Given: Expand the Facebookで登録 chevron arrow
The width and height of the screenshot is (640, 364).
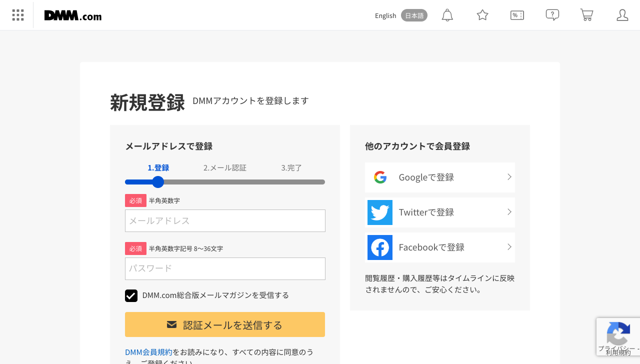Looking at the screenshot, I should coord(509,247).
